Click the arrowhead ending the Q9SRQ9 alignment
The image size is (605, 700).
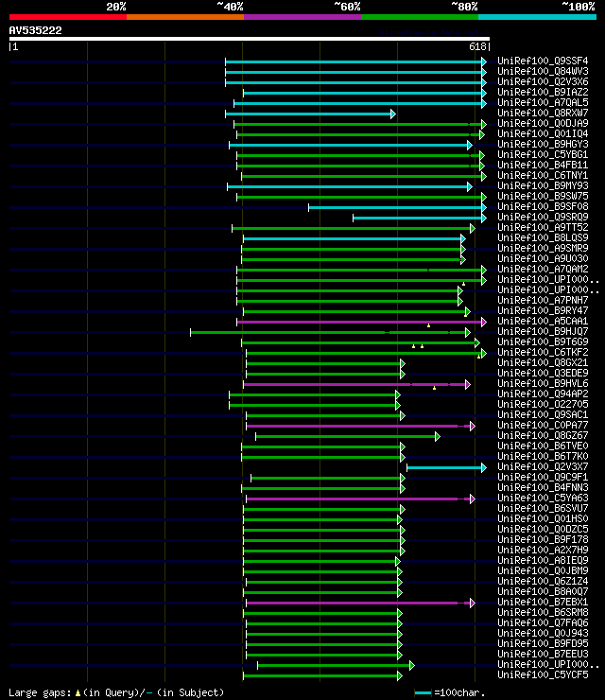tap(484, 218)
